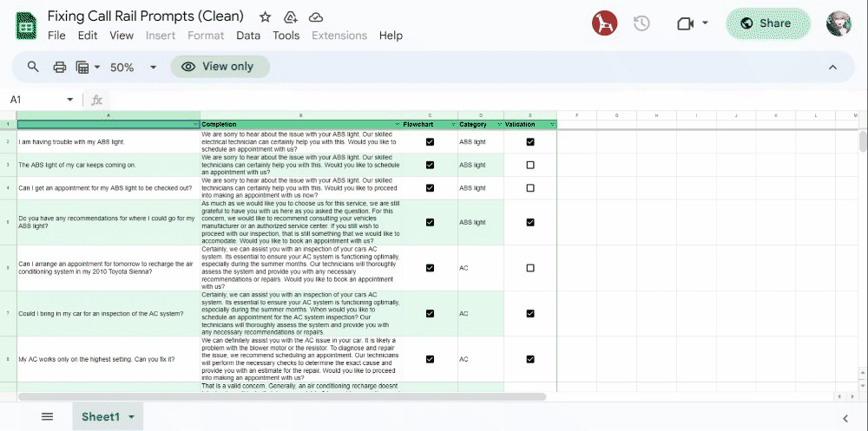Click the vertical scrollbar thumb
This screenshot has height=431, width=868.
(x=863, y=140)
